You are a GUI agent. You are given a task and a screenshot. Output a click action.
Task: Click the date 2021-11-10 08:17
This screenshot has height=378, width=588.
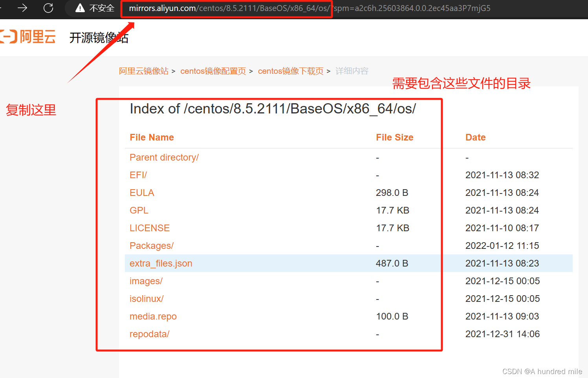502,228
